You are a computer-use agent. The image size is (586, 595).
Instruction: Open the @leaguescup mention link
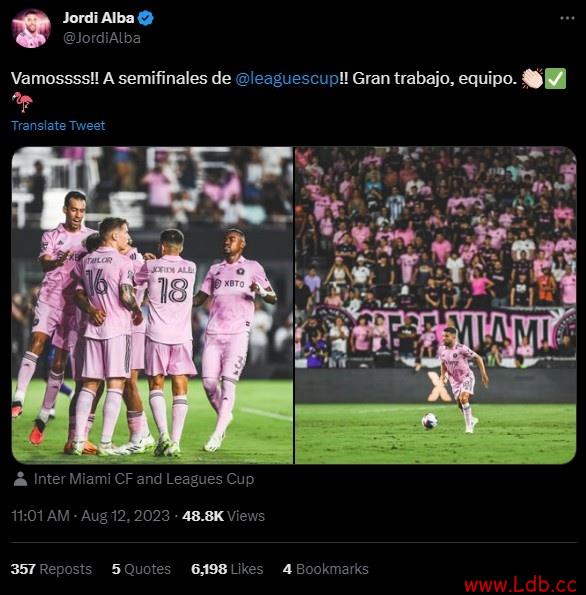(x=287, y=79)
